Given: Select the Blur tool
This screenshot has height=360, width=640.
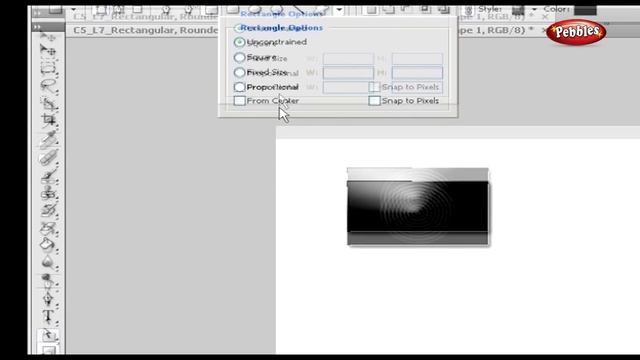Looking at the screenshot, I should (x=48, y=262).
